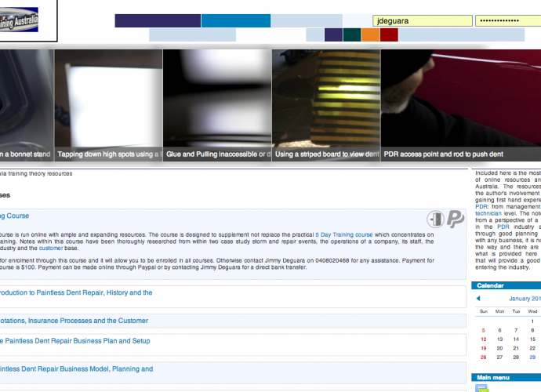
Task: Open the Tapping down high spots thumbnail
Action: tap(108, 105)
